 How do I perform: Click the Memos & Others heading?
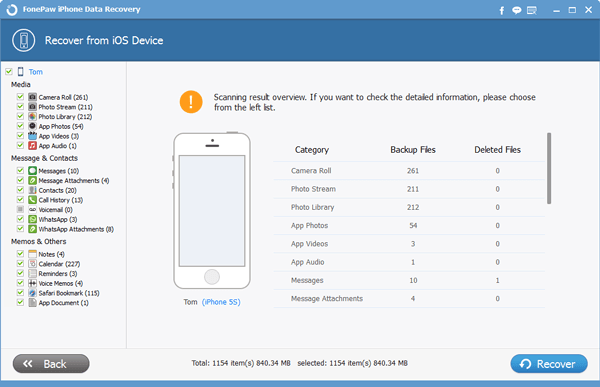pos(38,242)
